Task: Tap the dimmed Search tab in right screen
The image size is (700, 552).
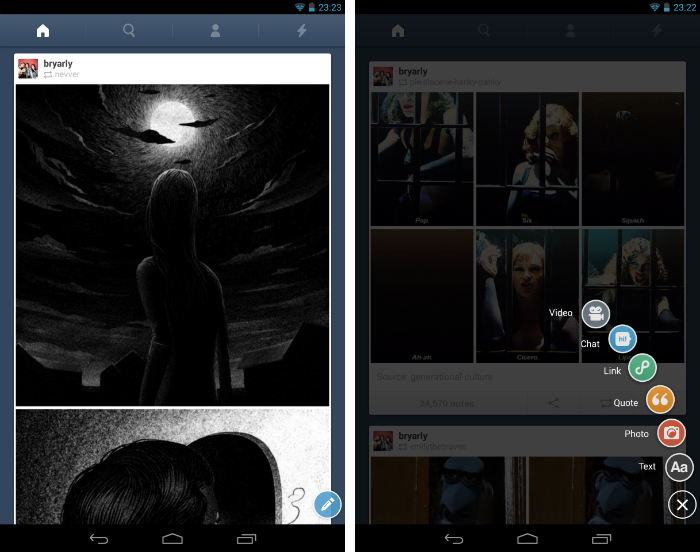Action: 484,30
